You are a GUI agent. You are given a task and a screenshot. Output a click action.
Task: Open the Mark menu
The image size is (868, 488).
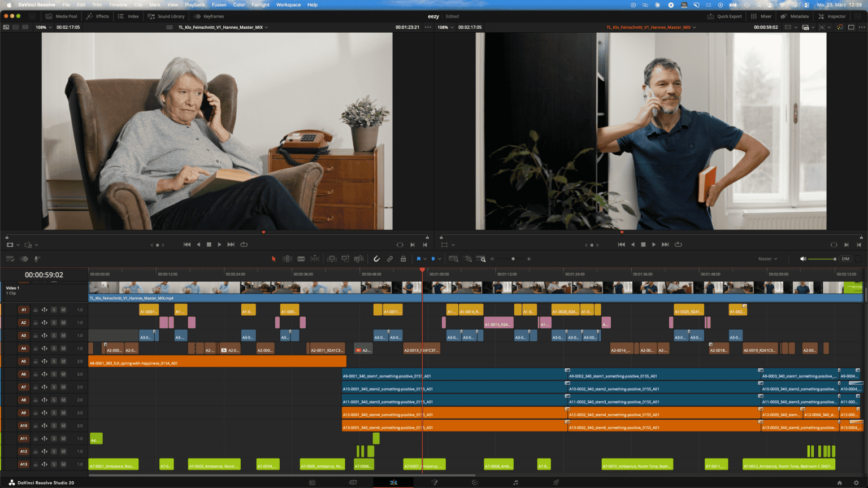coord(155,5)
